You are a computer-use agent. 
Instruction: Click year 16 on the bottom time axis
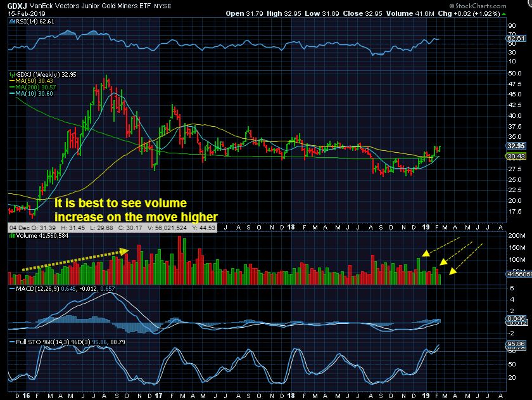point(26,396)
